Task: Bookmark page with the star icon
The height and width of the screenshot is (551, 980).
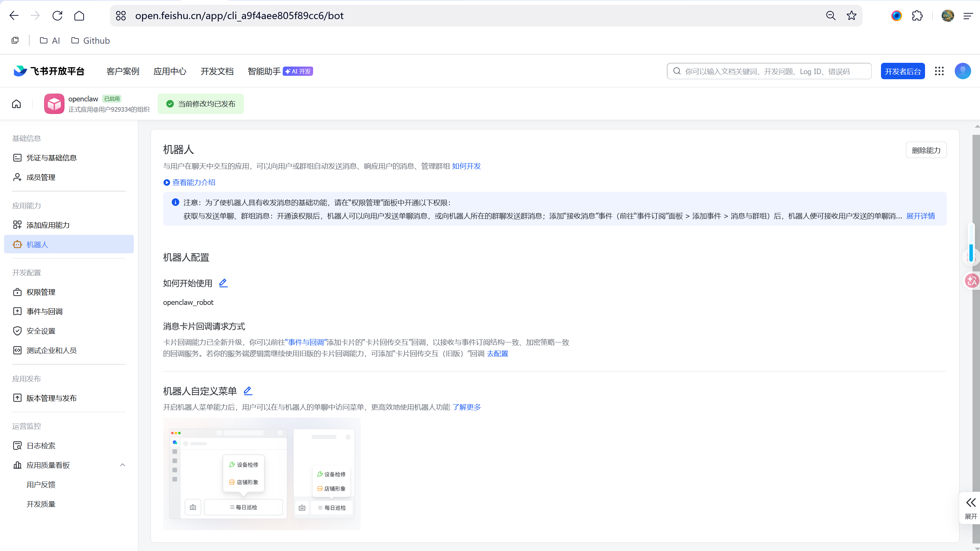Action: [x=851, y=16]
